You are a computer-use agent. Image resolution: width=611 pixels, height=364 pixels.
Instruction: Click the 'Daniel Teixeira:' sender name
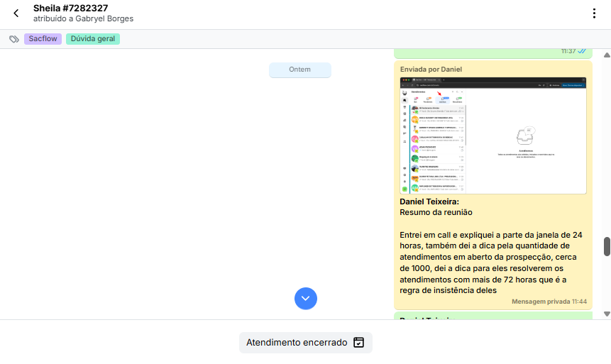[x=429, y=202]
